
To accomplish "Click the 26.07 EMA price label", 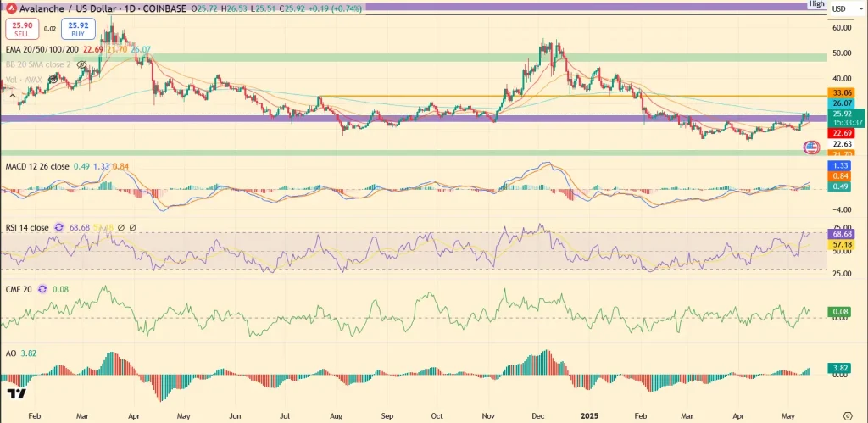I will (x=840, y=103).
